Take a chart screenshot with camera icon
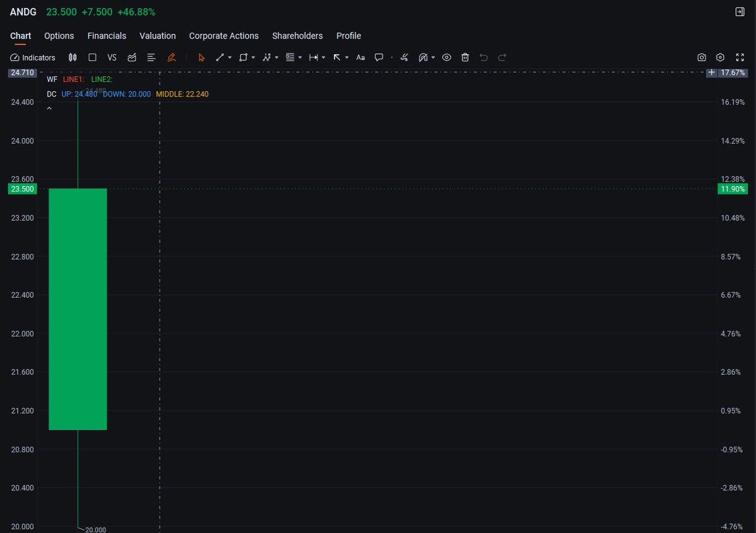Viewport: 756px width, 533px height. [702, 57]
